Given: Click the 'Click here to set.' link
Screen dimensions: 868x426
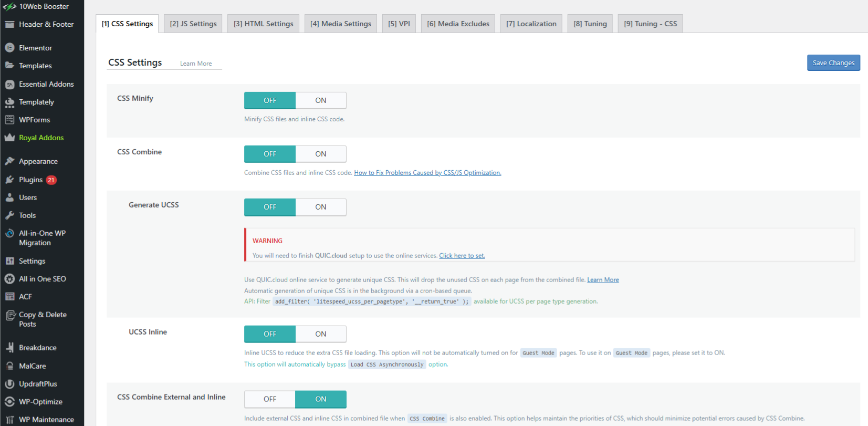Looking at the screenshot, I should click(x=462, y=256).
